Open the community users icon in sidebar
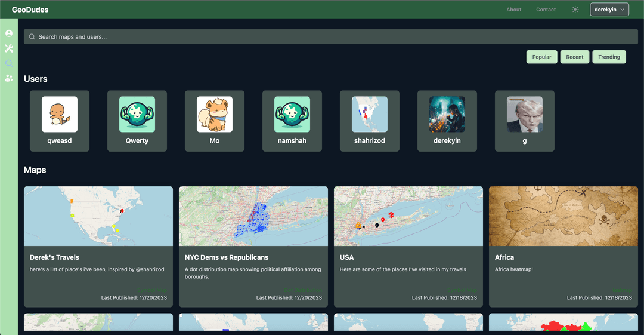The image size is (644, 335). (x=9, y=78)
